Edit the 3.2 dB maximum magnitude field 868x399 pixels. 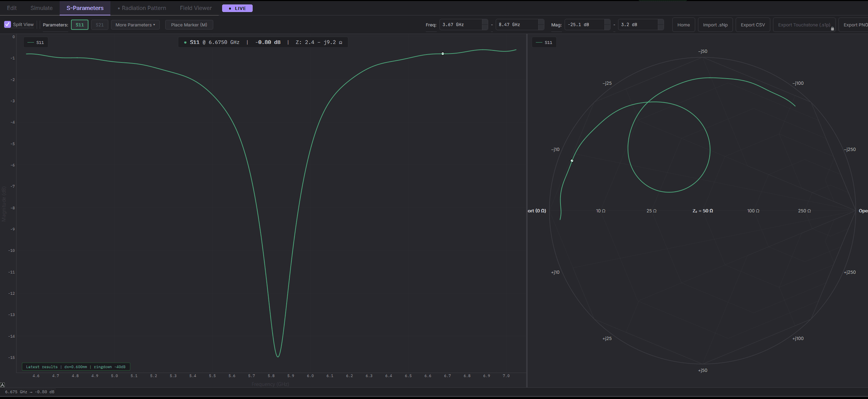638,25
